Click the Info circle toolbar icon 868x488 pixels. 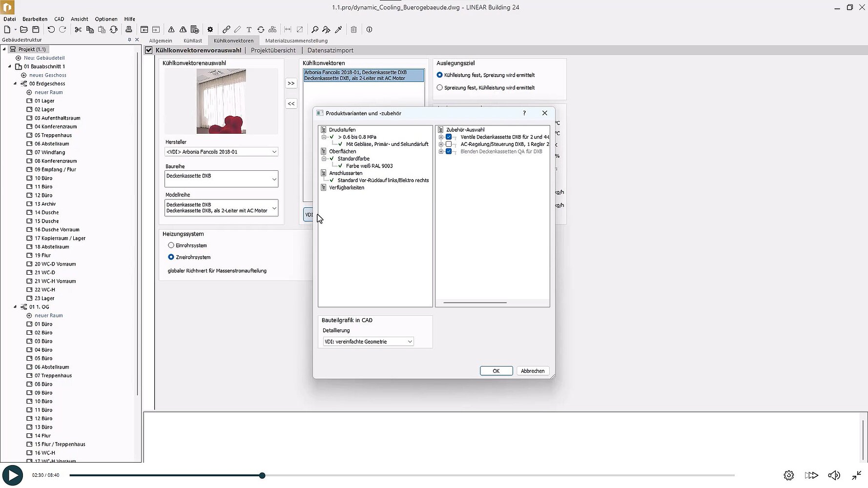pyautogui.click(x=370, y=30)
